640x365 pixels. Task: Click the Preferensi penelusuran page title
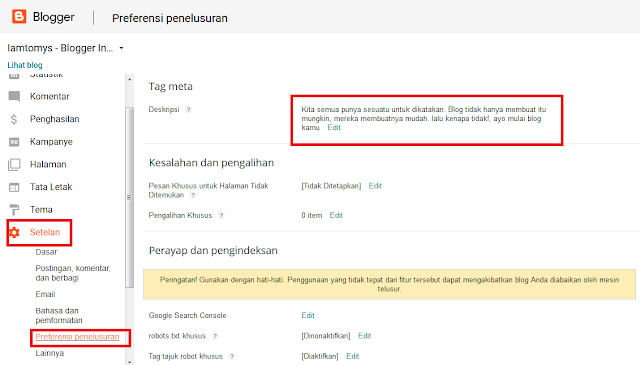pos(170,18)
